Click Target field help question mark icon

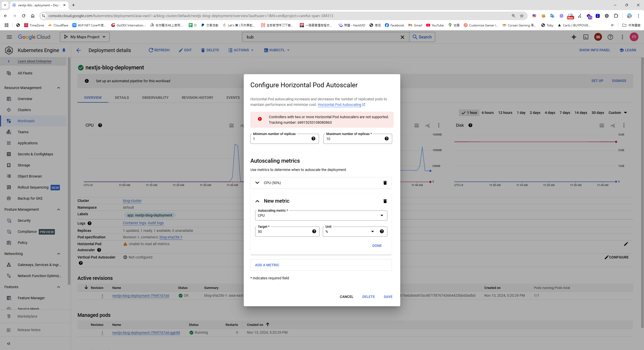tap(314, 231)
